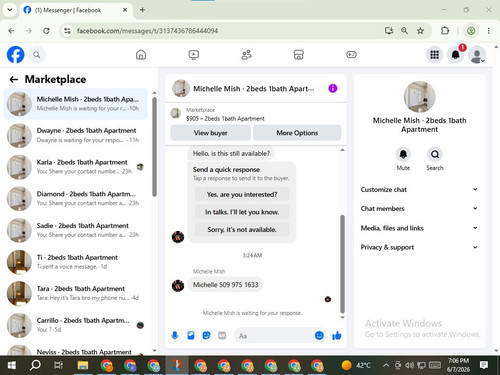
Task: Mute this conversation via bell icon
Action: pos(403,154)
